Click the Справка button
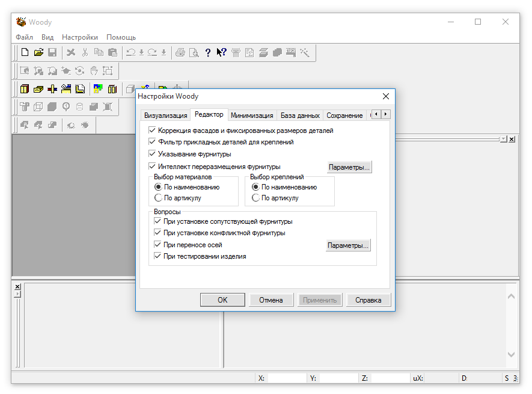532x394 pixels. click(368, 300)
